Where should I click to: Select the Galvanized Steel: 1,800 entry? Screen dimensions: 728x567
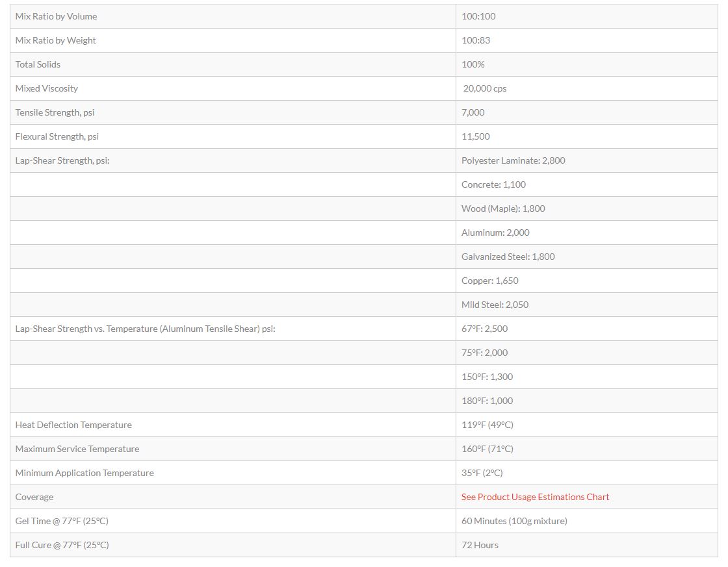pos(508,257)
